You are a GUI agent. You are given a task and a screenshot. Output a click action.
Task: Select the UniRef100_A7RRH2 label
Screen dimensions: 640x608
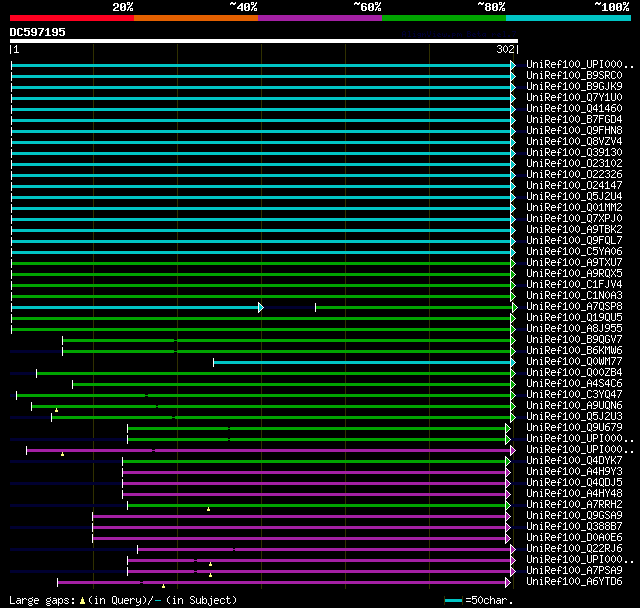tap(574, 505)
